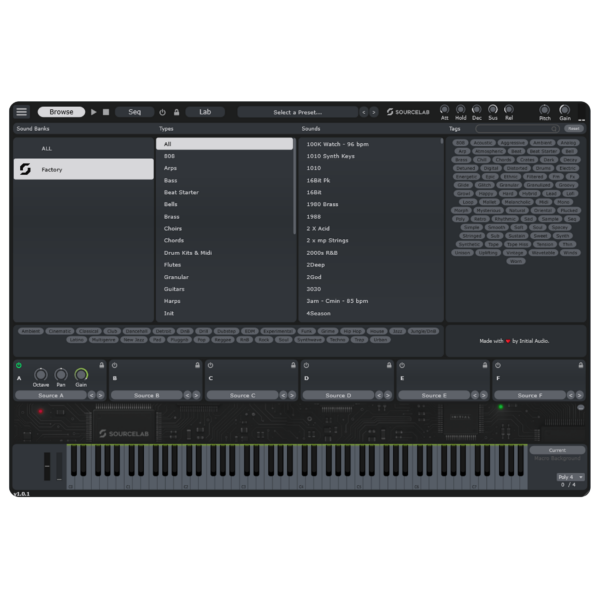Click the lock icon on slot D

pyautogui.click(x=389, y=365)
